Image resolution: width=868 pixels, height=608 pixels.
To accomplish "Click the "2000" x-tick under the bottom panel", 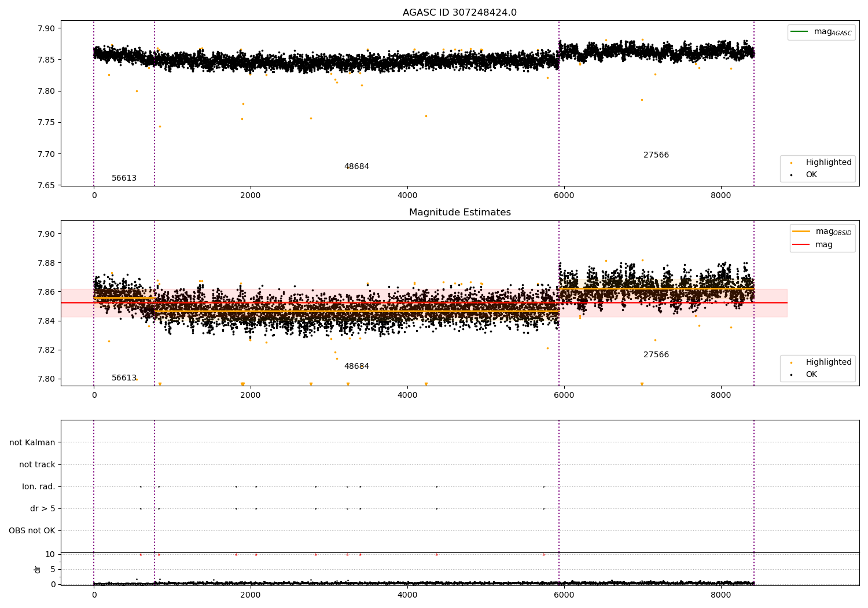I will 251,595.
